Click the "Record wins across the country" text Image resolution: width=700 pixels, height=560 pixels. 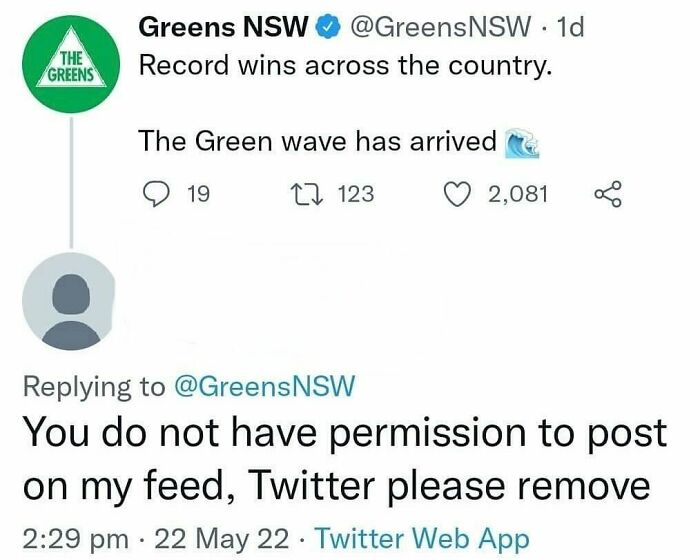342,67
